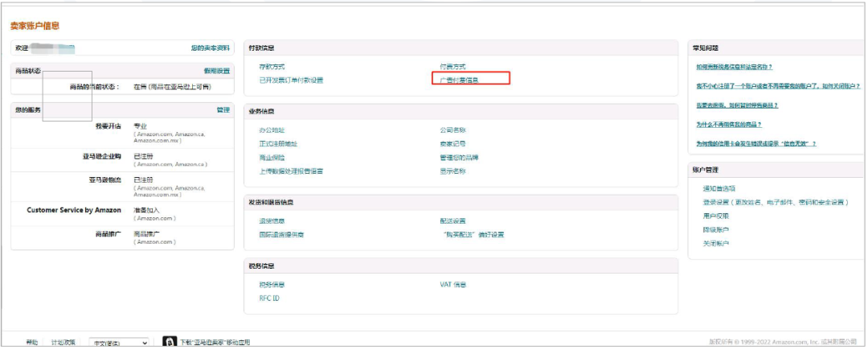Viewport: 868px width, 350px height.
Task: Select 已开发票订单付款设置
Action: 291,80
